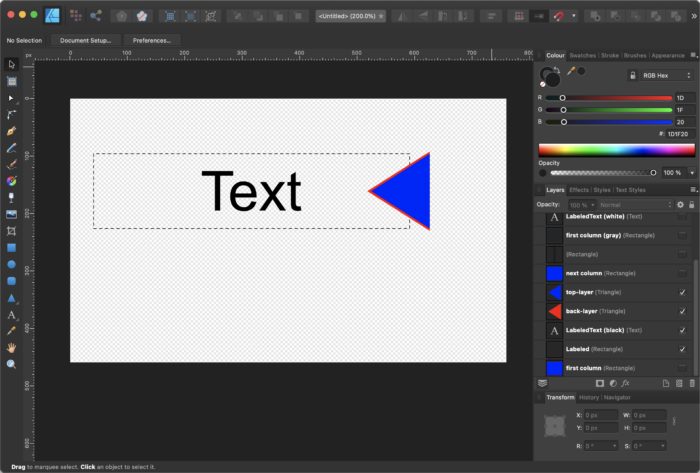Image resolution: width=700 pixels, height=473 pixels.
Task: Select the Place Image tool
Action: [12, 214]
